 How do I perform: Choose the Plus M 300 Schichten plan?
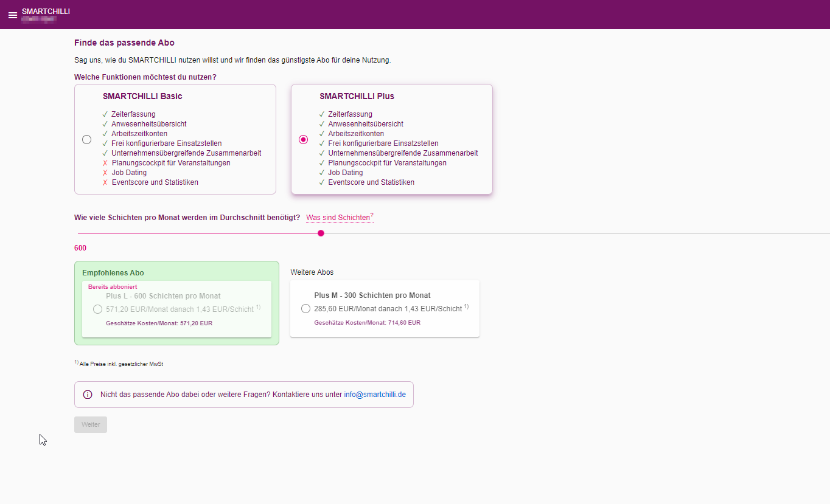pyautogui.click(x=305, y=309)
